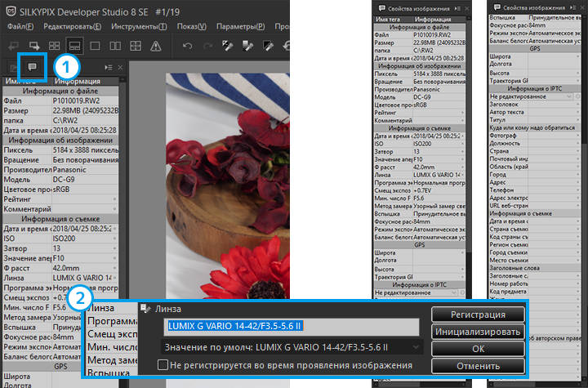Click the Инициализировать button
This screenshot has width=588, height=388.
tap(478, 332)
